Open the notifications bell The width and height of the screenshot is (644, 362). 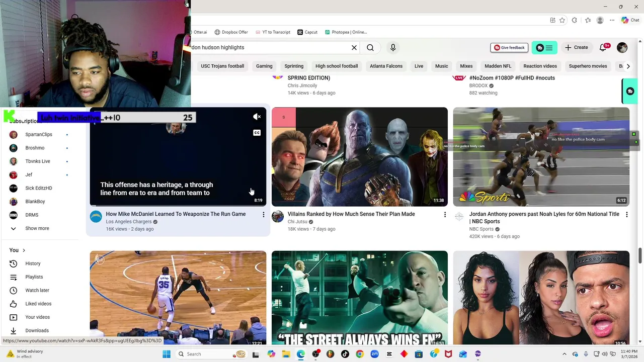click(x=603, y=47)
